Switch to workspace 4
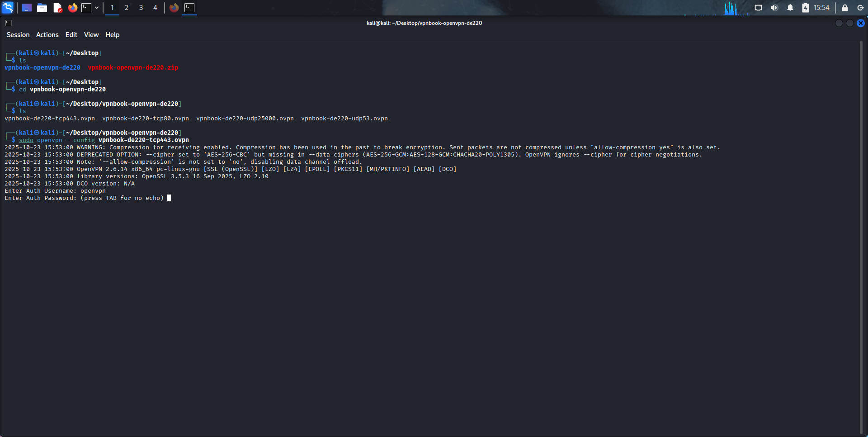Viewport: 868px width, 437px height. point(155,8)
